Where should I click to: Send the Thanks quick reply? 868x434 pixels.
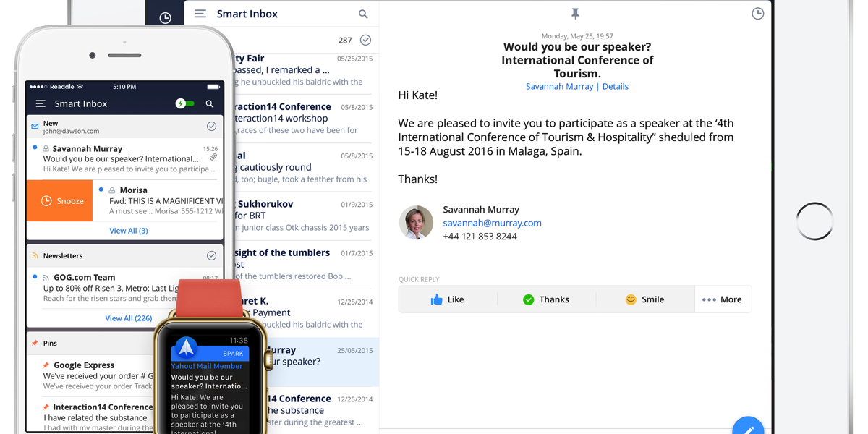(x=546, y=299)
